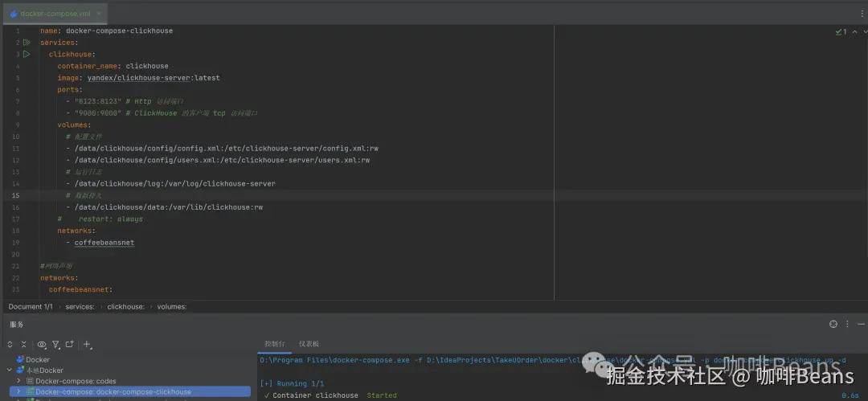Expand Docker-compose: codes node
The width and height of the screenshot is (868, 401).
(x=18, y=381)
